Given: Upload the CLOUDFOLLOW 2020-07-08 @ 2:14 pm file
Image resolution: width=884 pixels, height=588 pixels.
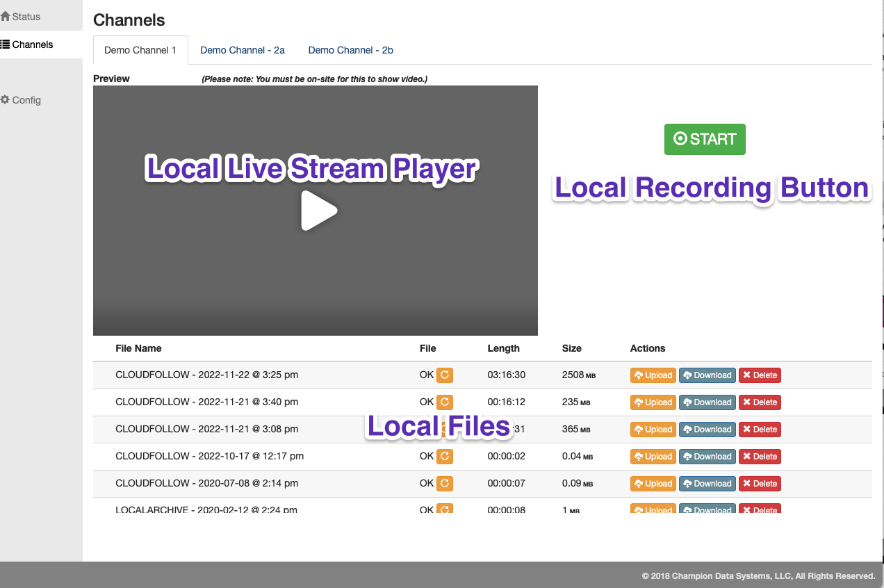Looking at the screenshot, I should (x=653, y=483).
